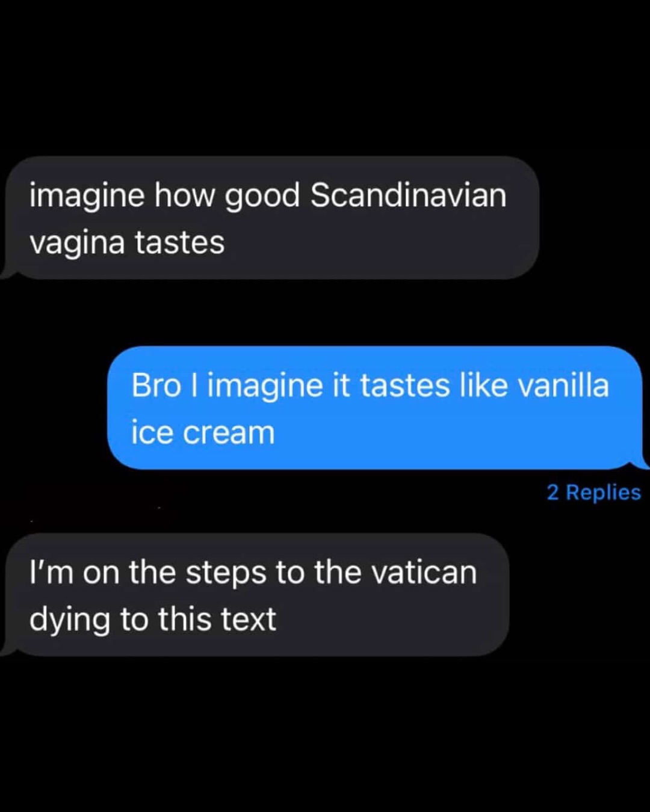The image size is (650, 812).
Task: Click "tastes" in the first gray bubble
Action: 179,244
